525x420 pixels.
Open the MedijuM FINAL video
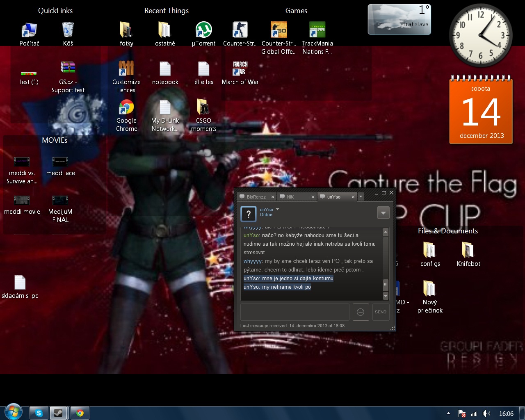60,208
